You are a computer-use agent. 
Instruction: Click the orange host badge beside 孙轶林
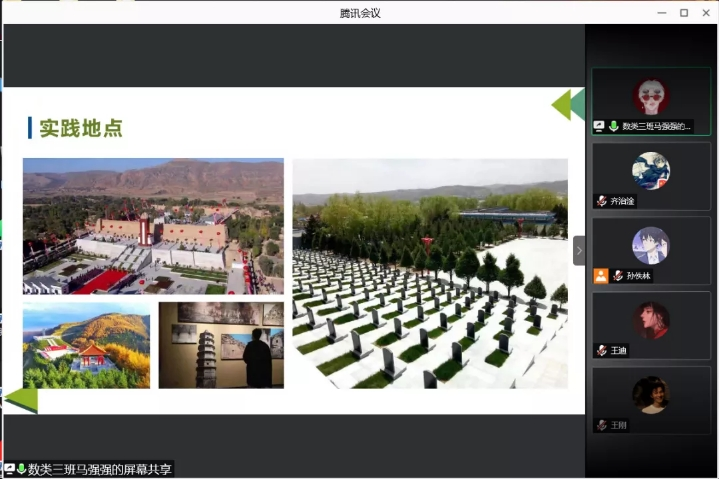tap(600, 276)
